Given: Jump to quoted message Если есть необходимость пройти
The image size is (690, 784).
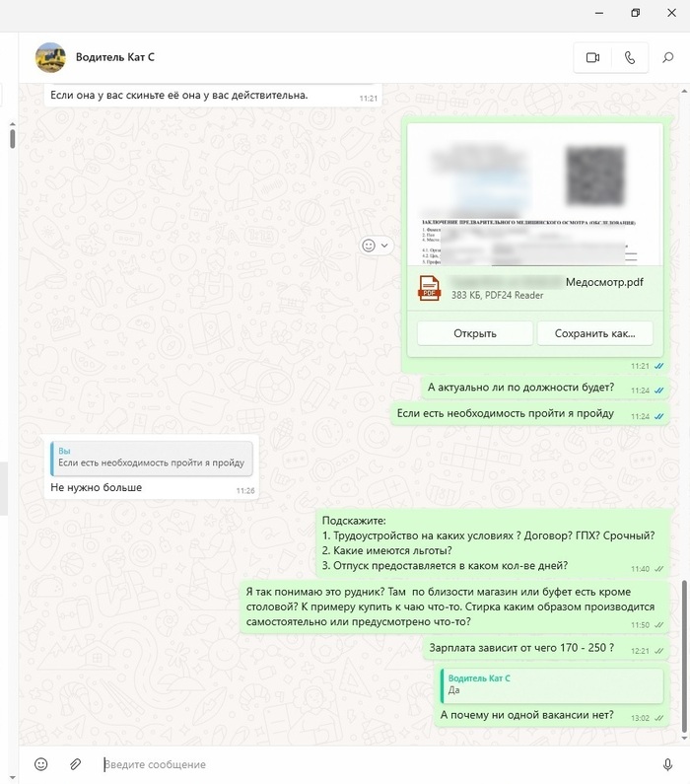Looking at the screenshot, I should [152, 458].
